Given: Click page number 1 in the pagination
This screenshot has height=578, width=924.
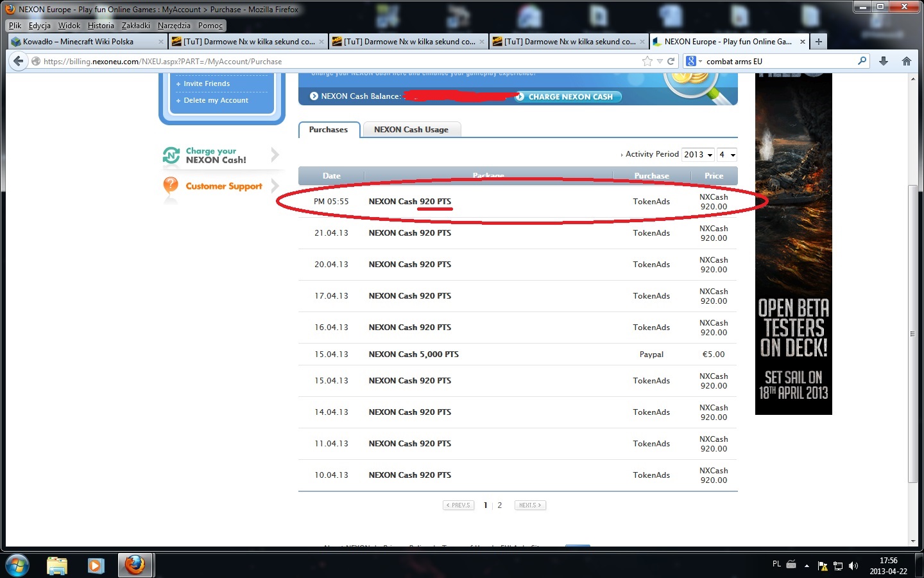Looking at the screenshot, I should 486,505.
